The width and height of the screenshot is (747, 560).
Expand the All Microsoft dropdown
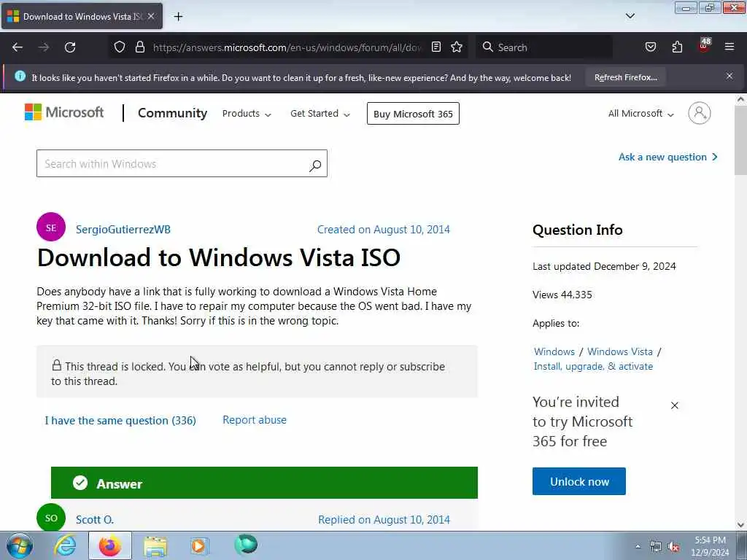coord(640,113)
